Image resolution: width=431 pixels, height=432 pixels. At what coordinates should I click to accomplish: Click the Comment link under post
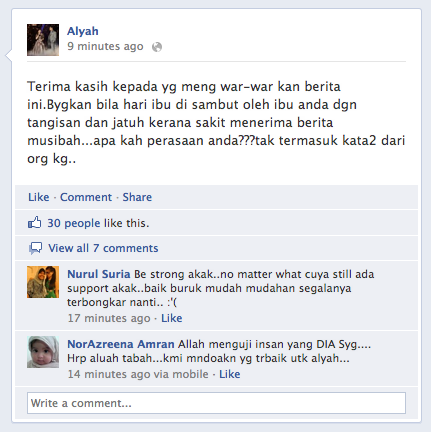click(86, 197)
